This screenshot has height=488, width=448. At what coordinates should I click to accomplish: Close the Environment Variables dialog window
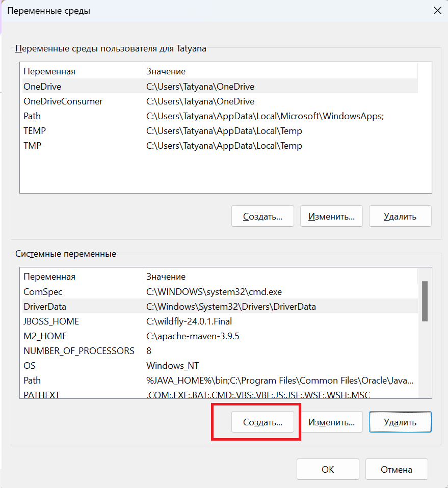(x=437, y=10)
